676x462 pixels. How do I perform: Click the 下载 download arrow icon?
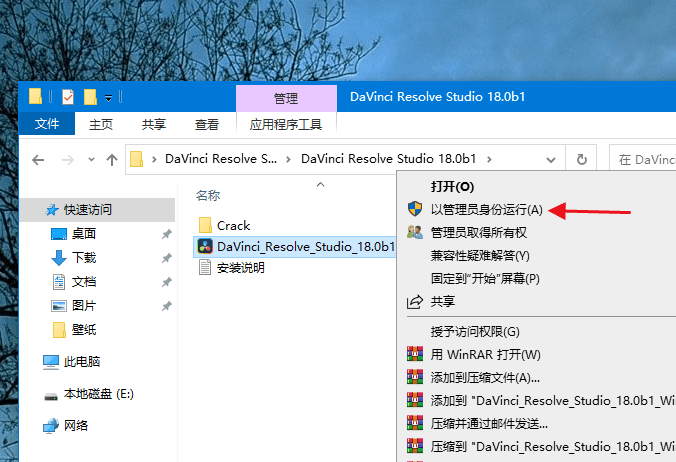(59, 258)
